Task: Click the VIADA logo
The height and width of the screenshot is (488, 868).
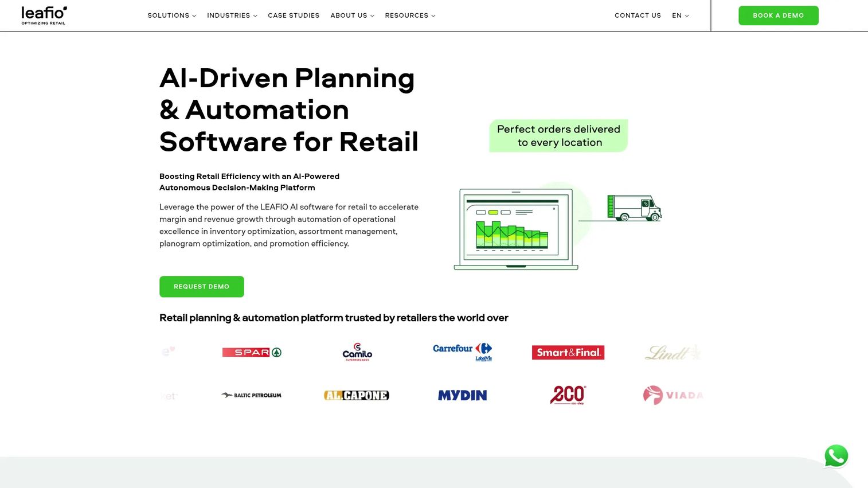Action: point(673,395)
